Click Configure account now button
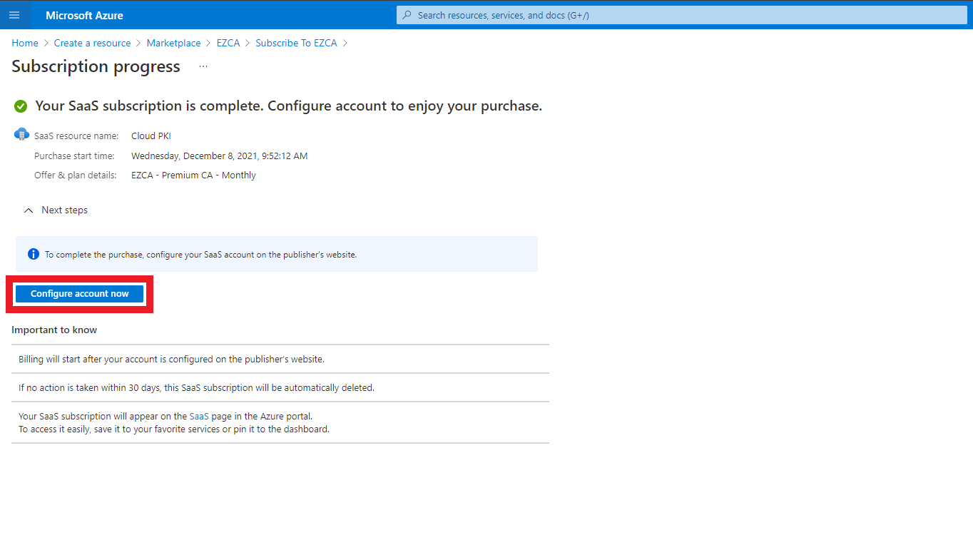Screen dimensions: 973x560 [80, 294]
